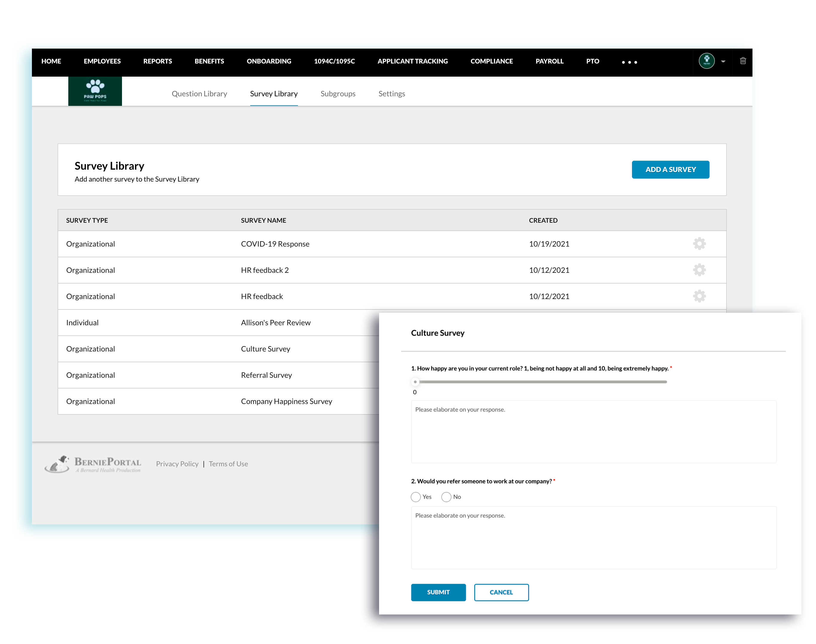Expand the profile dropdown arrow
The height and width of the screenshot is (644, 816).
click(x=723, y=61)
